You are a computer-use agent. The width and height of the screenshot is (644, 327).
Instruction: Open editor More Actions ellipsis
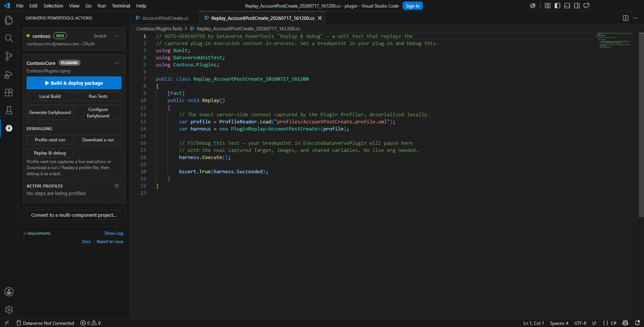pos(635,18)
